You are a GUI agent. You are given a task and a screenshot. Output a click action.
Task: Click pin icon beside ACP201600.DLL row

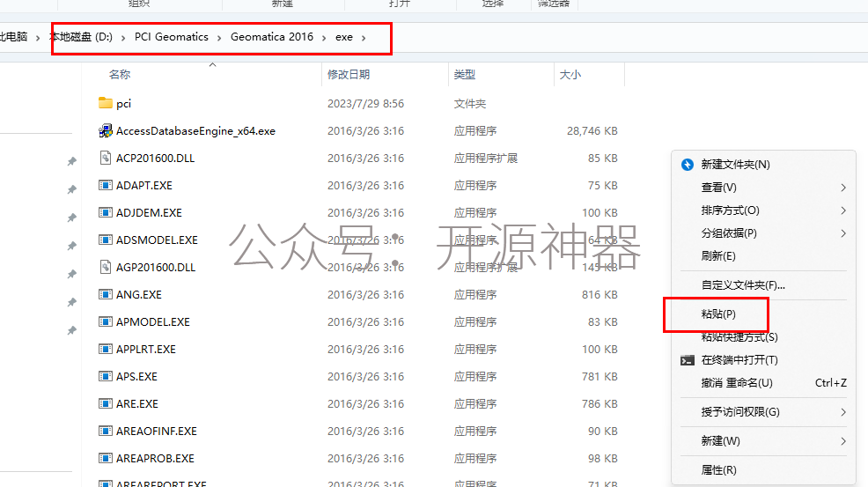pos(72,161)
